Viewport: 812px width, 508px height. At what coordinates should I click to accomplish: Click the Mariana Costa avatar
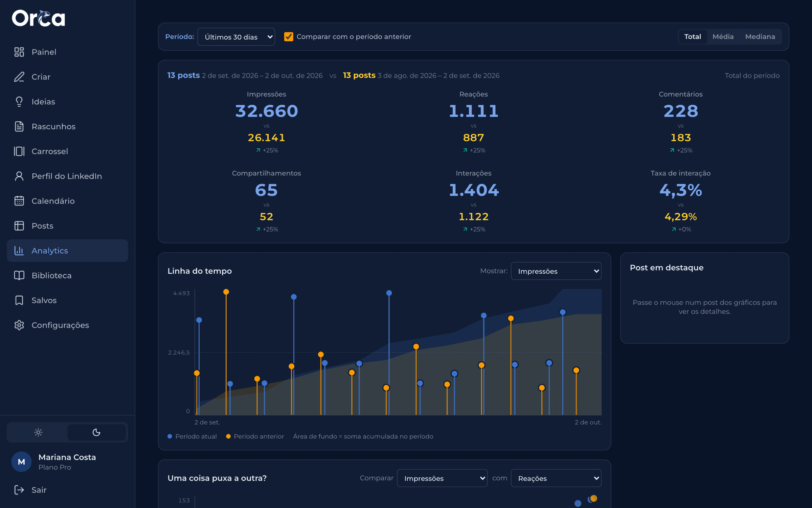tap(21, 462)
